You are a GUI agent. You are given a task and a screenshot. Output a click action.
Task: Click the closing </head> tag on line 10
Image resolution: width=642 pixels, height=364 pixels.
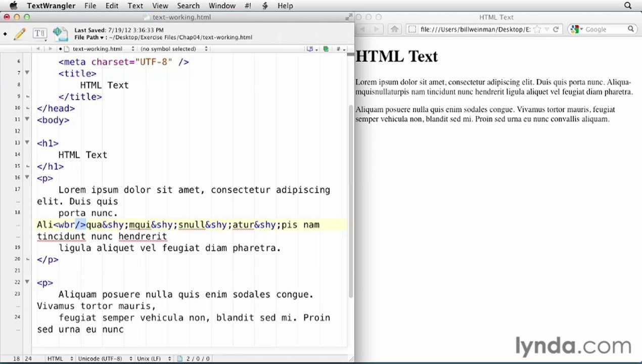(x=56, y=108)
